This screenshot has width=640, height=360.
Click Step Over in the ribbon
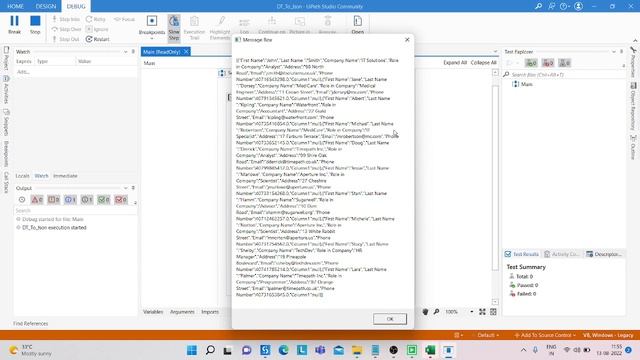(x=66, y=29)
